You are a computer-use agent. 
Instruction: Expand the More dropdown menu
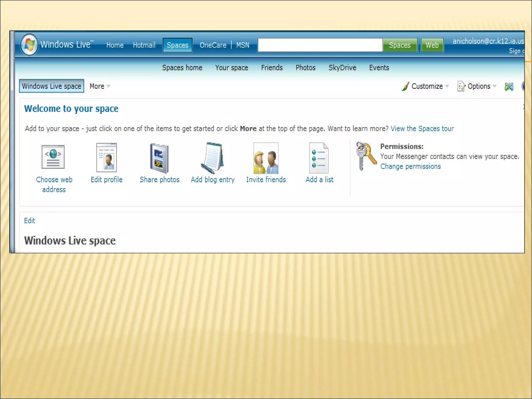(100, 86)
